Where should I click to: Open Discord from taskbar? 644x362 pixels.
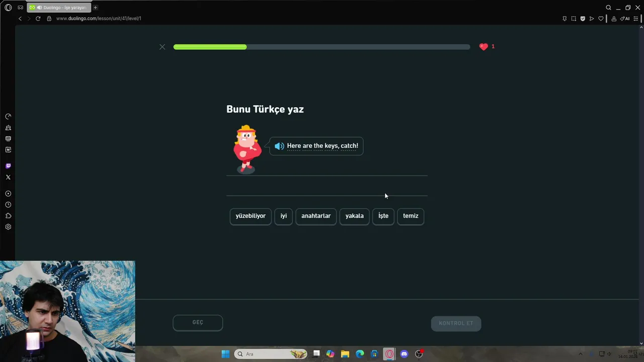pyautogui.click(x=404, y=354)
